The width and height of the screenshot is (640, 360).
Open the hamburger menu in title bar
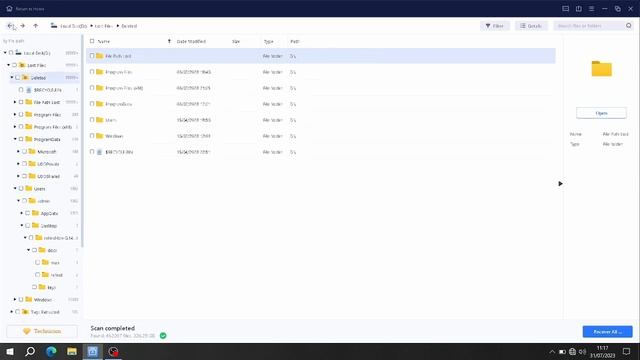(x=591, y=9)
